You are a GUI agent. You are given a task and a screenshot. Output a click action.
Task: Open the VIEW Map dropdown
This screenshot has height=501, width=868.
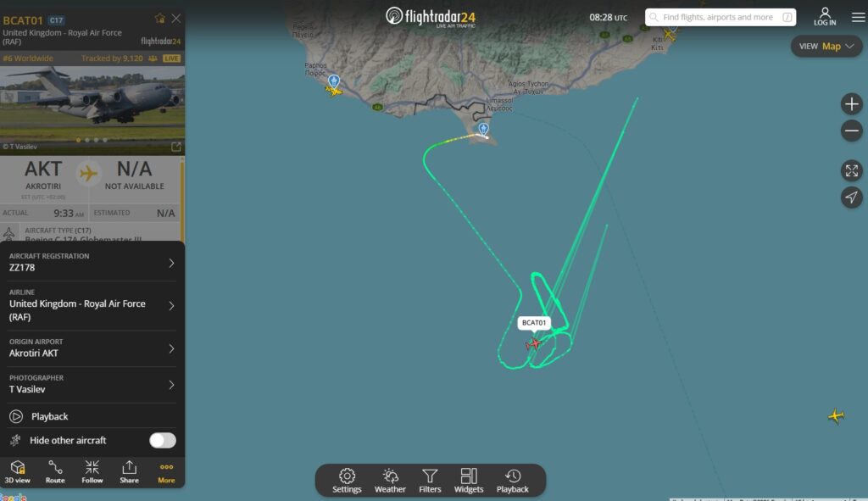826,47
